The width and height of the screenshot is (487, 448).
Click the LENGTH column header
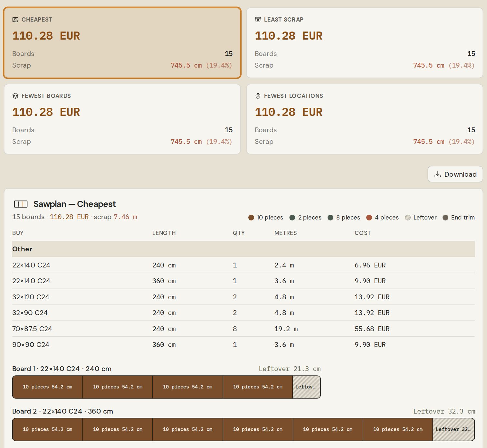164,233
